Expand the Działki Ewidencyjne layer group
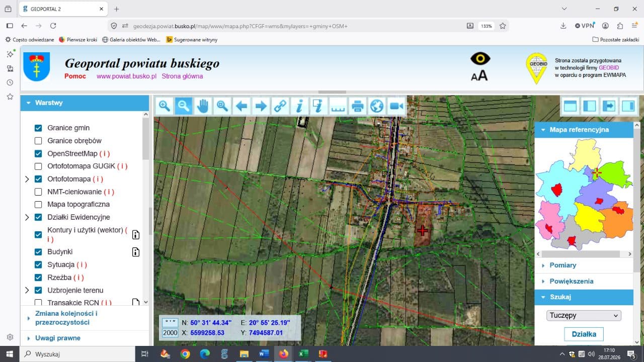Image resolution: width=644 pixels, height=362 pixels. (27, 217)
